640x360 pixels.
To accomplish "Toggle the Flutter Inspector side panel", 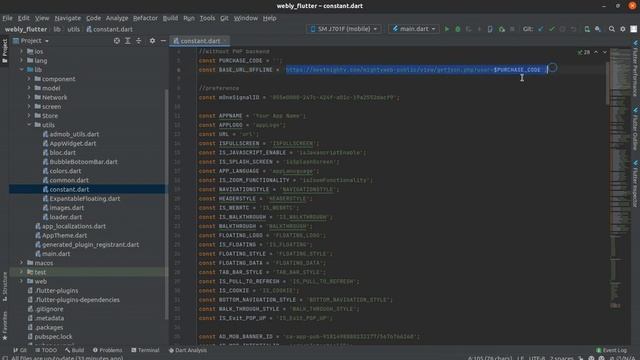I will [x=635, y=184].
